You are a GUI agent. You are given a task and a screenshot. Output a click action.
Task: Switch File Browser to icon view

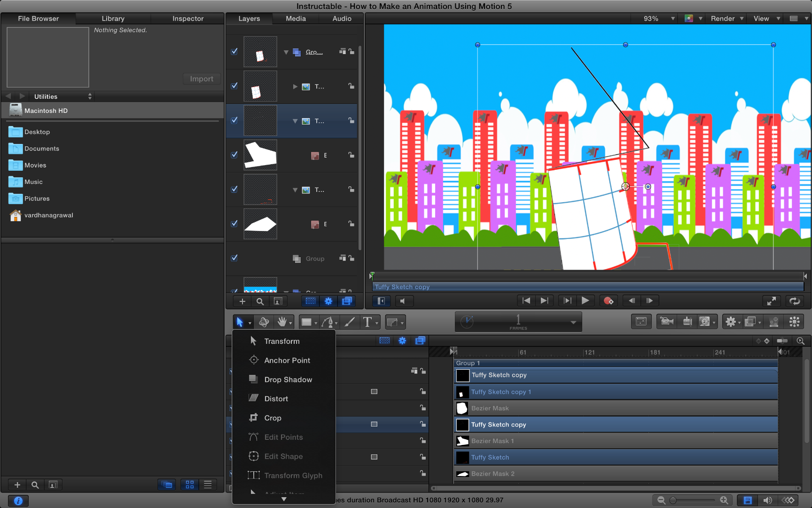point(190,484)
